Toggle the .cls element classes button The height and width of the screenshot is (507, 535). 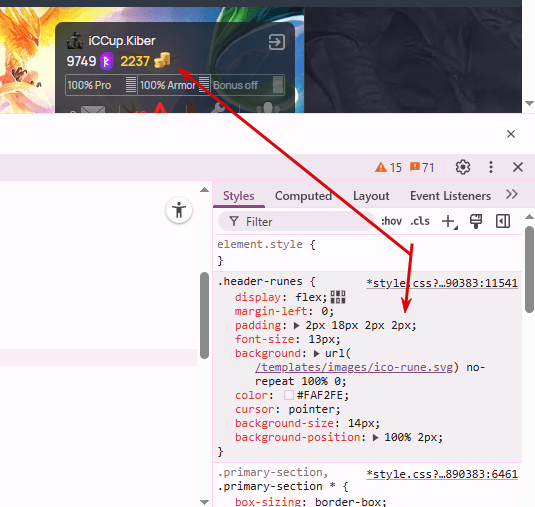point(420,221)
